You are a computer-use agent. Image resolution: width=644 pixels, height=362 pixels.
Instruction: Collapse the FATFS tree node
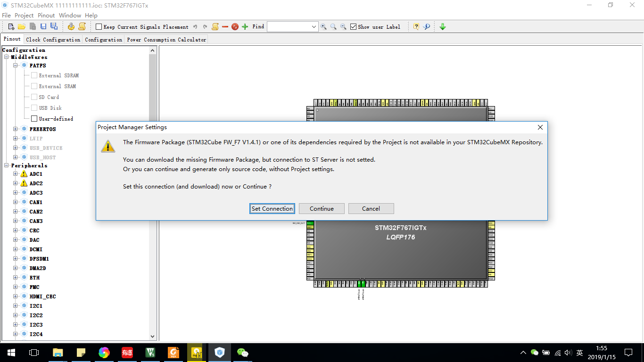(16, 66)
